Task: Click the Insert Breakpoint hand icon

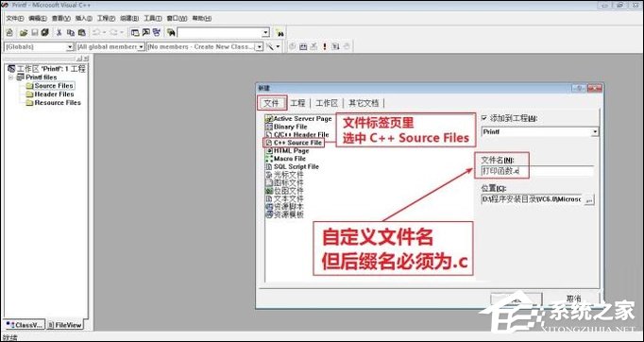Action: coord(347,46)
